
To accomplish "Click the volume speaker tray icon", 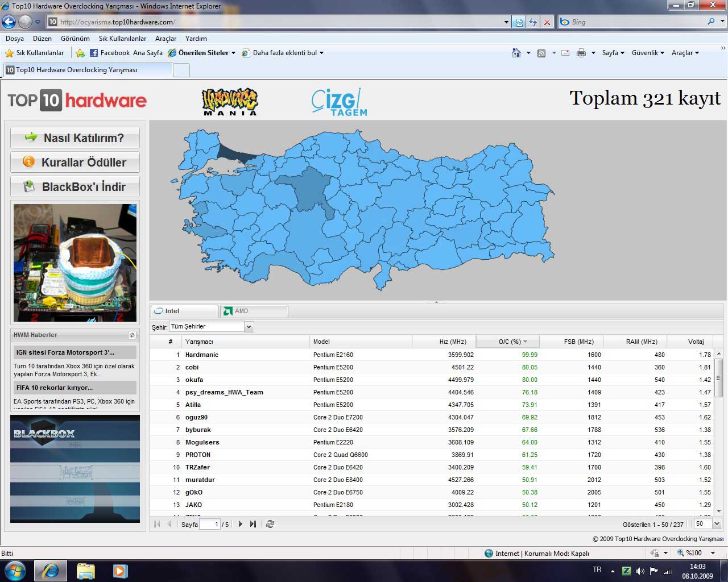I will (x=640, y=571).
